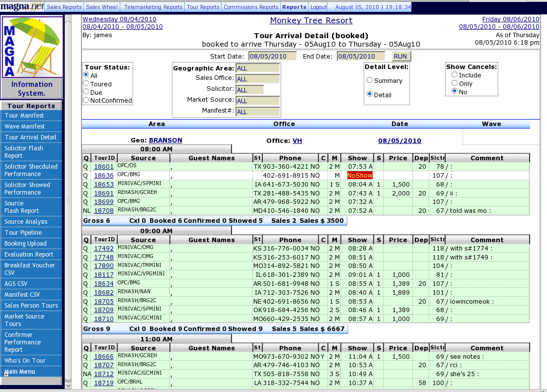Click the sidebar vertical scrollbar
The image size is (547, 392).
click(68, 200)
